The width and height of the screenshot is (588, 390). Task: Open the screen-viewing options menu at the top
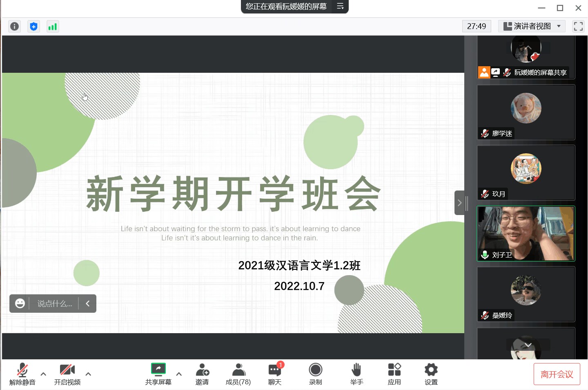click(x=340, y=7)
